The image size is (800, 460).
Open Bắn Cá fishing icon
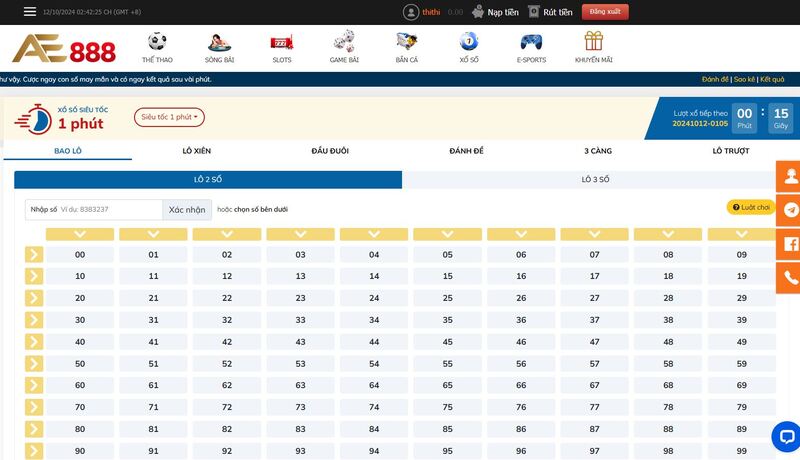(407, 41)
